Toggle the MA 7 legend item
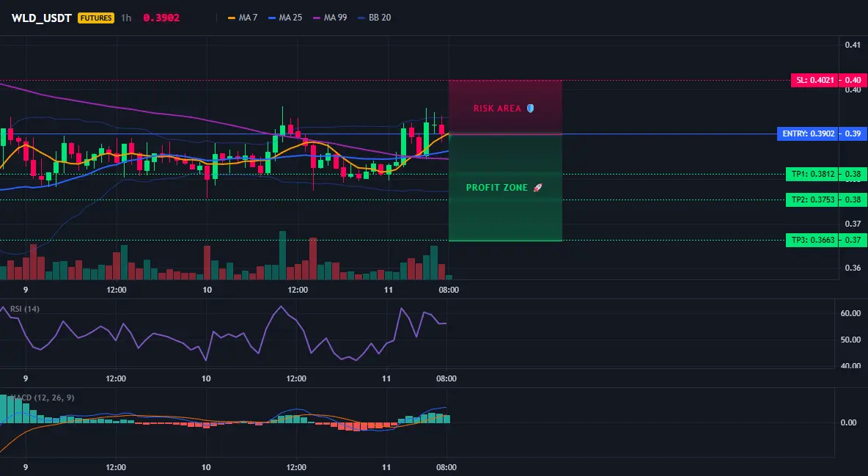The width and height of the screenshot is (868, 476). tap(243, 18)
